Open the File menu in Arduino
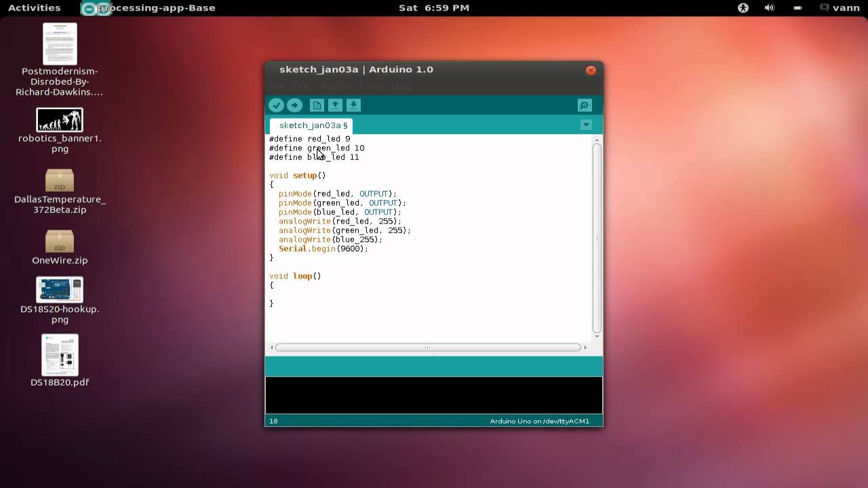The image size is (868, 488). (277, 86)
